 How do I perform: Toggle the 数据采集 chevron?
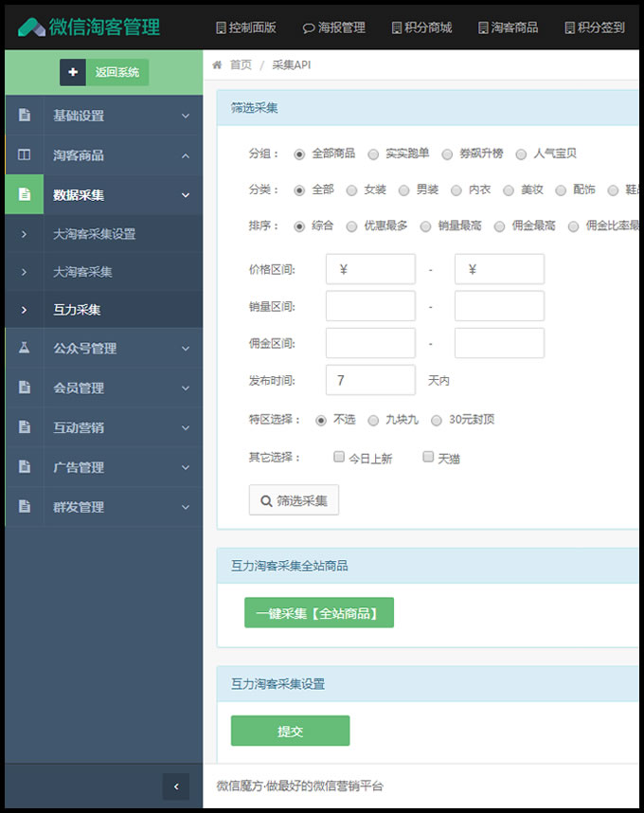[186, 195]
